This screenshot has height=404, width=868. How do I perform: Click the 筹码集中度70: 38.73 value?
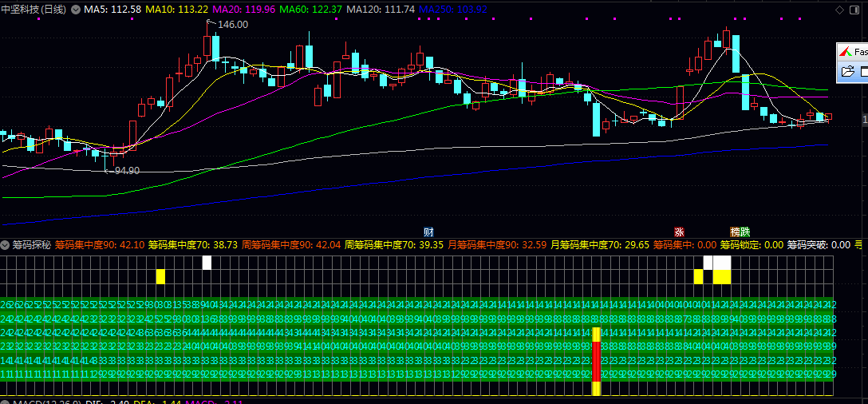coord(192,244)
